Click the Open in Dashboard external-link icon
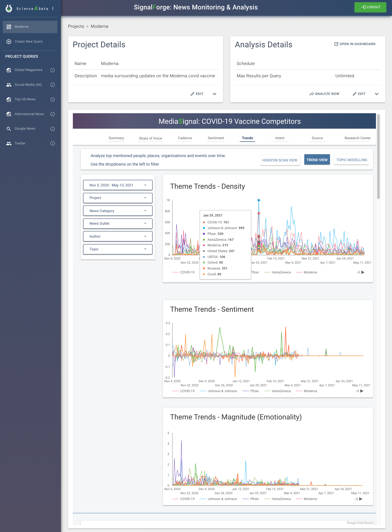The width and height of the screenshot is (392, 532). (x=336, y=44)
